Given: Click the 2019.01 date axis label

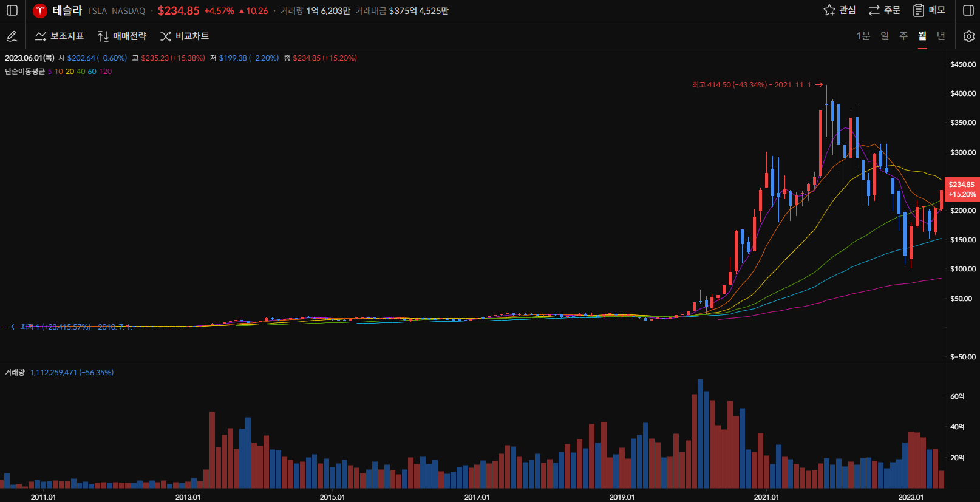Looking at the screenshot, I should coord(622,497).
